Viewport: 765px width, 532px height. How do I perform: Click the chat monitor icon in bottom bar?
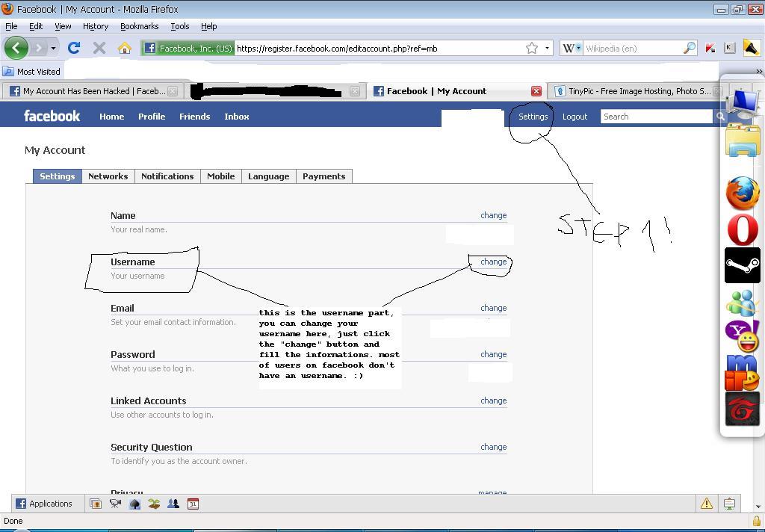click(729, 503)
